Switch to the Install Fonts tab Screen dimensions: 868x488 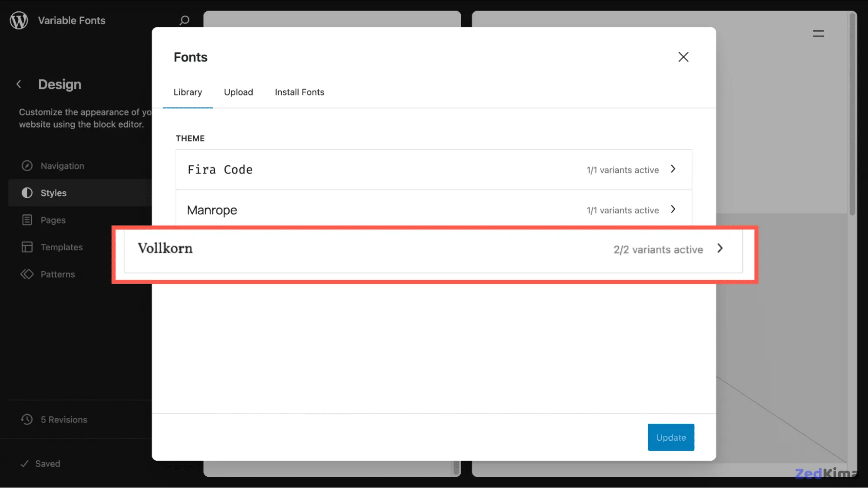(x=299, y=92)
